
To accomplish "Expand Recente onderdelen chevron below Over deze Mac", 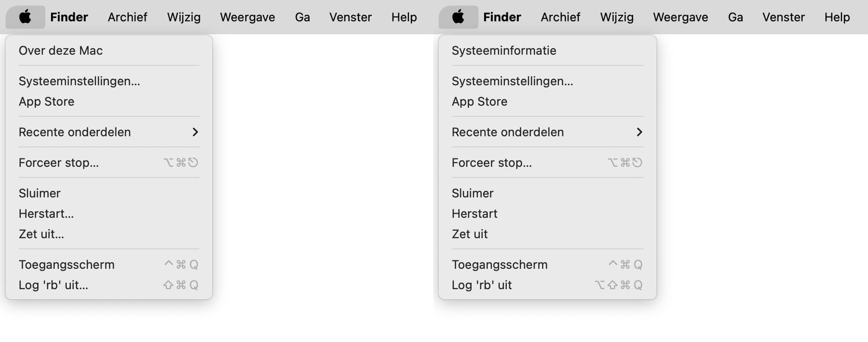I will click(x=195, y=132).
